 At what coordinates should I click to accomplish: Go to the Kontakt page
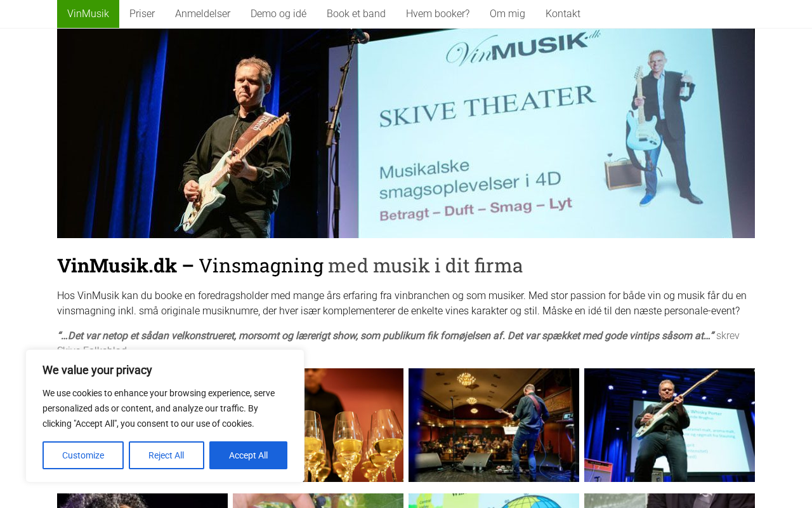(x=563, y=14)
